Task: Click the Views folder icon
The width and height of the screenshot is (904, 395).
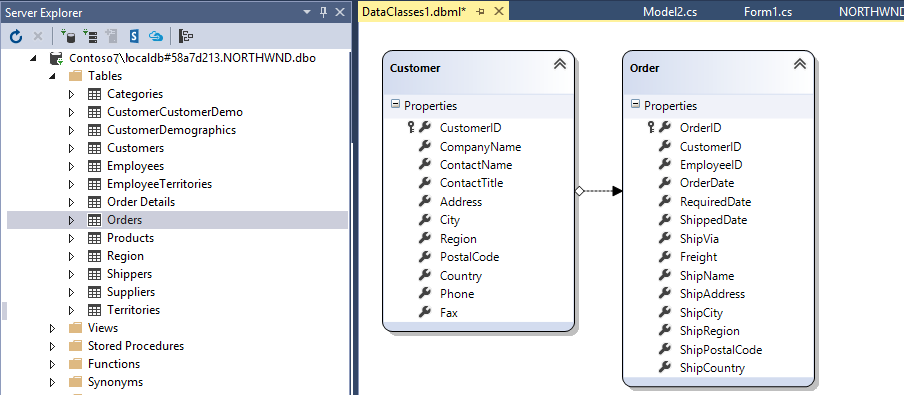Action: pyautogui.click(x=76, y=328)
